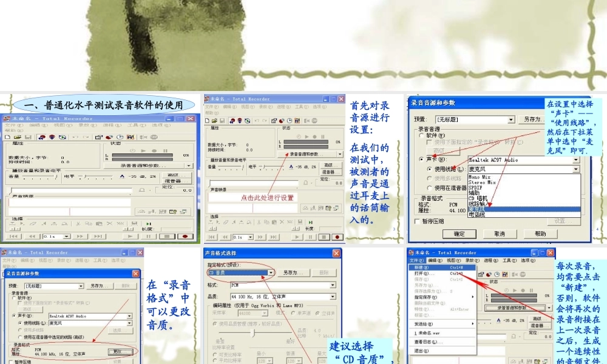Choose 新建 in the File menu slide
Viewport: 607px width, 364px height.
[442, 268]
